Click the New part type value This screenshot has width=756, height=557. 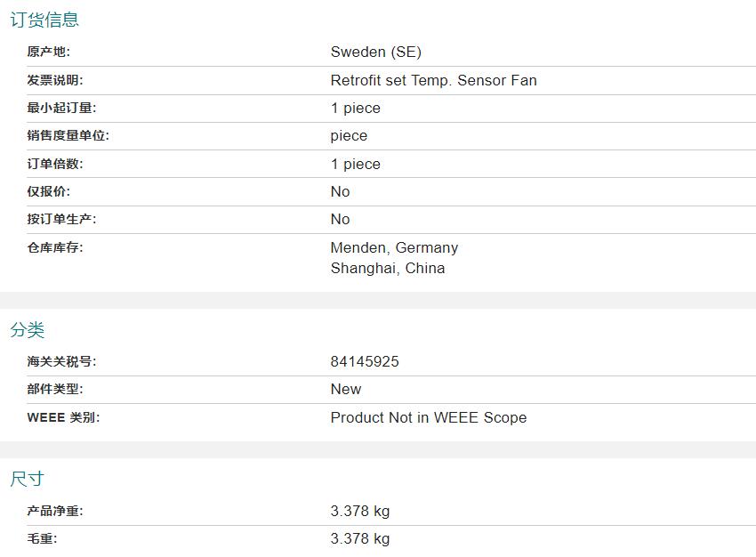346,389
